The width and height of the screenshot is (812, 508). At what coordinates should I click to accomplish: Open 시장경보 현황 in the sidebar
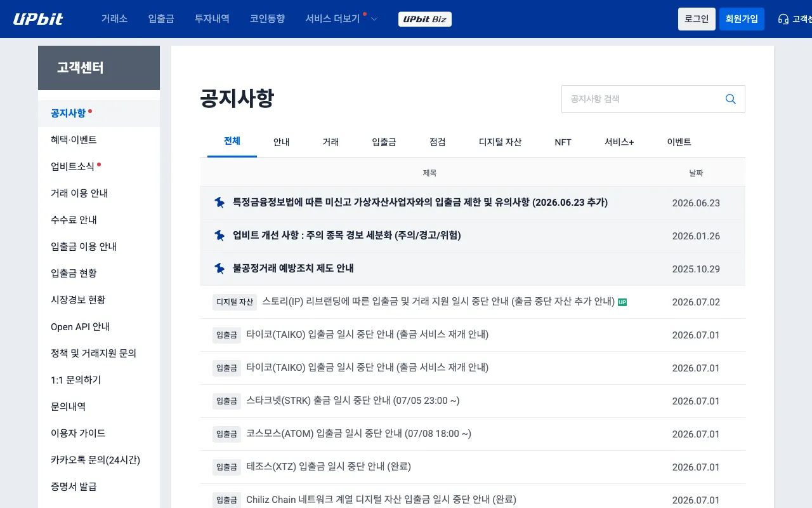[x=99, y=300]
